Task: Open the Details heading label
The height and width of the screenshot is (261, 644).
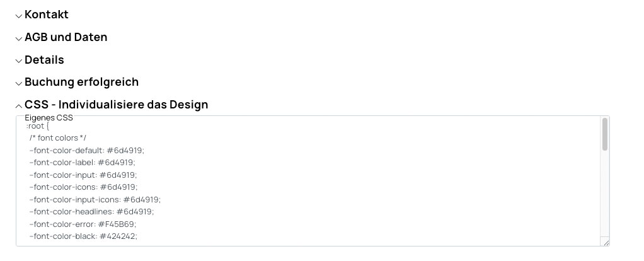Action: tap(44, 60)
